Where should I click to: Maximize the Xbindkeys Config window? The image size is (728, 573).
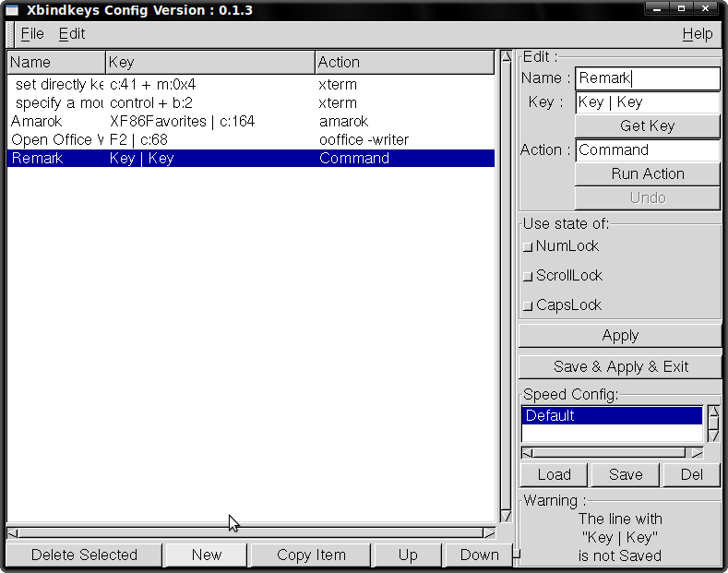(682, 10)
